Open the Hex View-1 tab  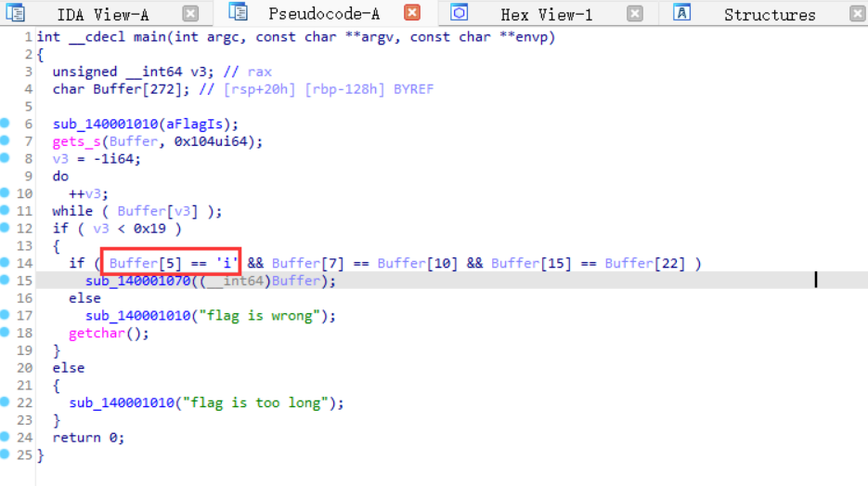[x=547, y=15]
